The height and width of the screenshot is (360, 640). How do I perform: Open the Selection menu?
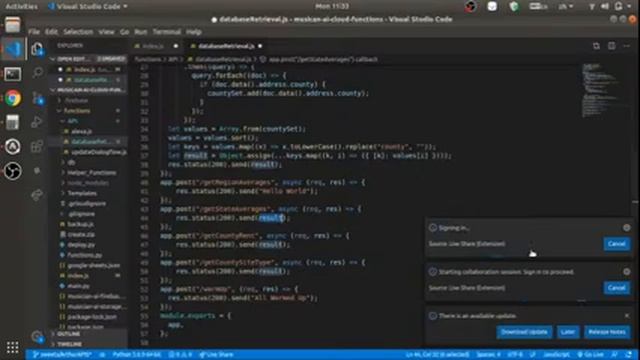coord(78,32)
